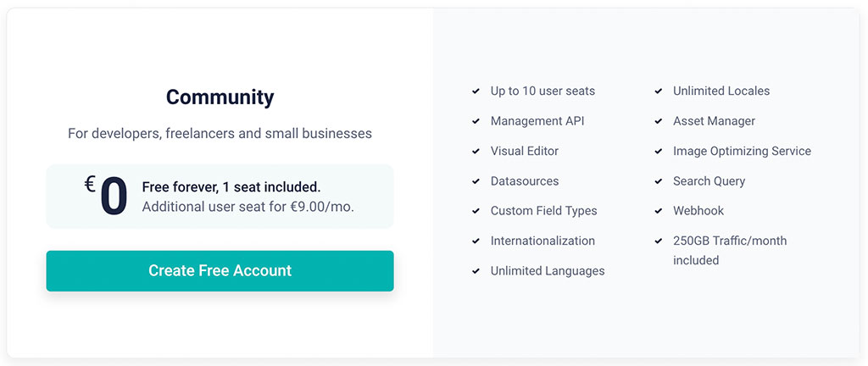
Task: Click the 'Free forever, 1 seat included' text
Action: [231, 187]
